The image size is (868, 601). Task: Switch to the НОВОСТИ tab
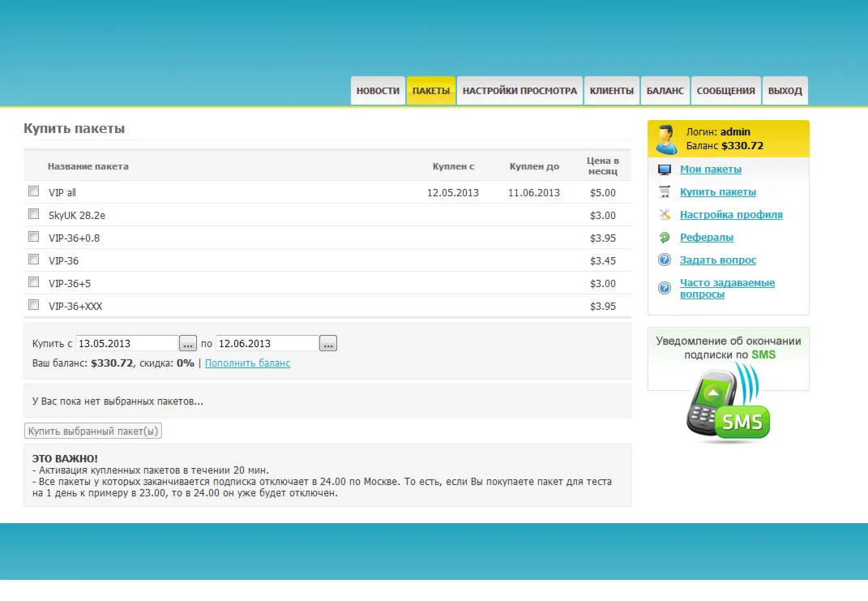[378, 91]
